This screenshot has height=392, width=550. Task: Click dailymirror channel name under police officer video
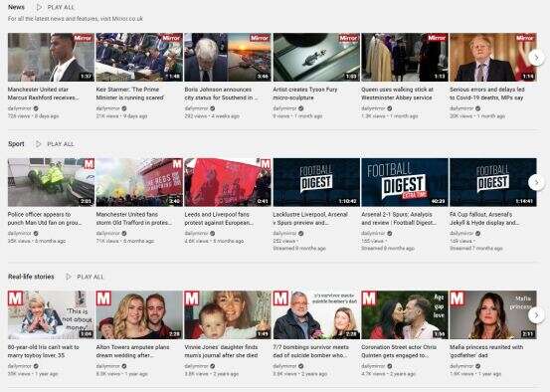[20, 233]
